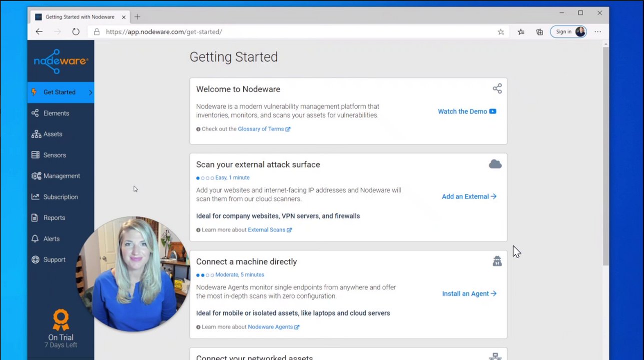Open the browser Collections icon

[x=540, y=31]
